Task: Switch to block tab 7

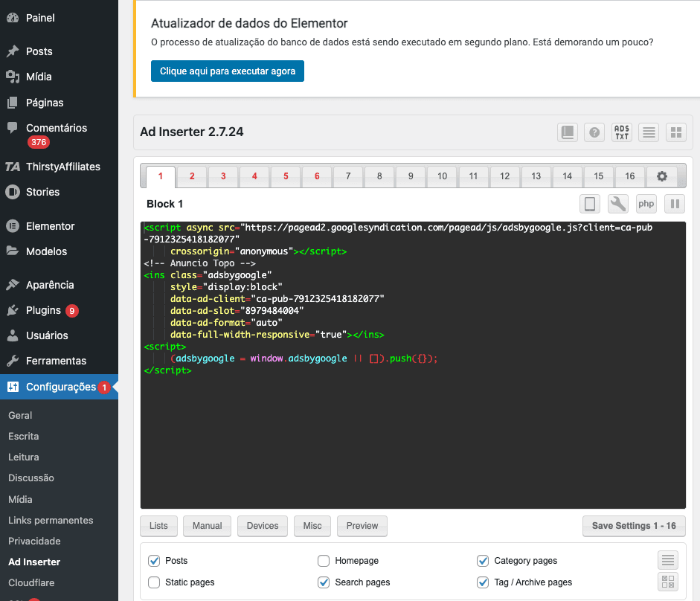Action: pyautogui.click(x=348, y=176)
